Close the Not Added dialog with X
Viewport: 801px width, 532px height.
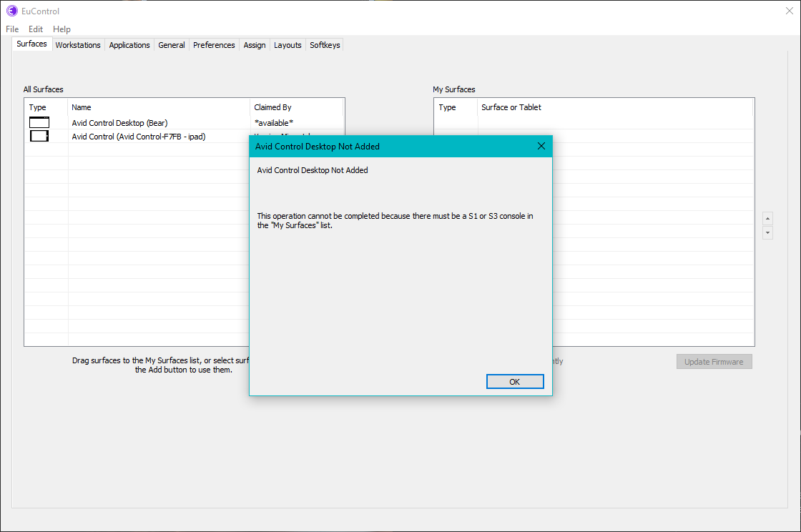[541, 147]
